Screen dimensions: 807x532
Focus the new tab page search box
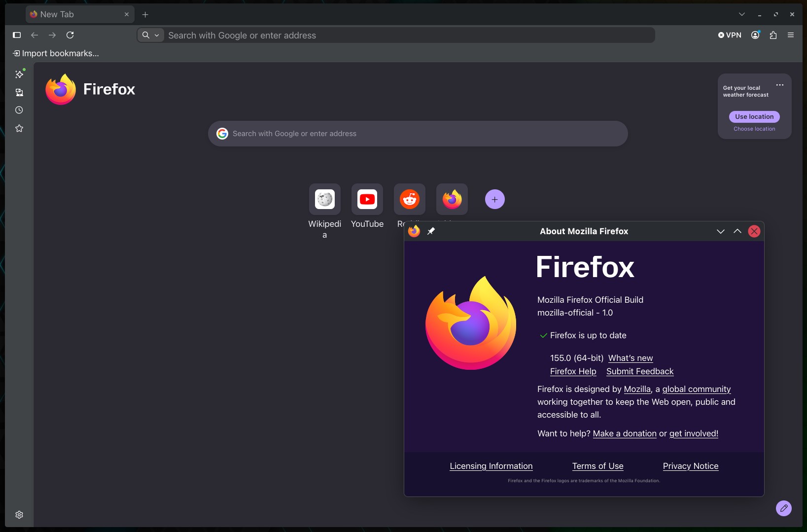tap(418, 134)
